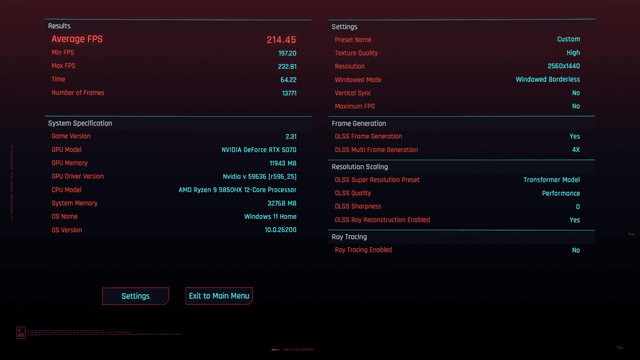
Task: Click the Results section header
Action: click(59, 26)
